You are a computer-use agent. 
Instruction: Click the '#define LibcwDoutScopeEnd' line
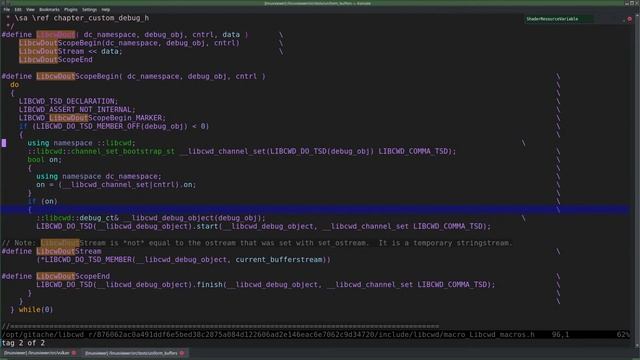click(x=56, y=276)
